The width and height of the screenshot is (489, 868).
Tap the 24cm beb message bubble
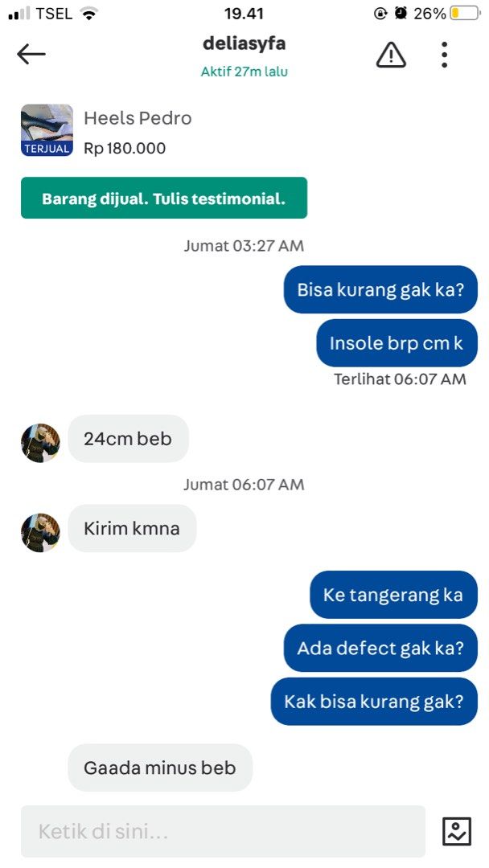[128, 439]
